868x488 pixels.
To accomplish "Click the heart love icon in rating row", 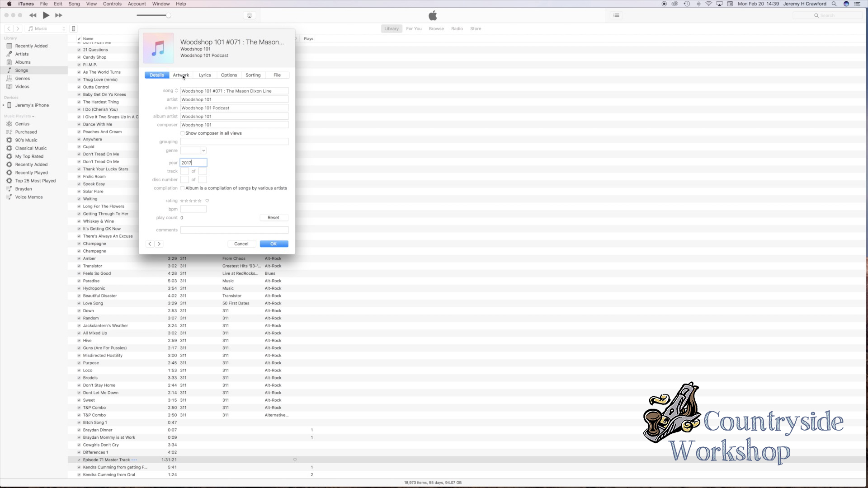I will (x=207, y=201).
